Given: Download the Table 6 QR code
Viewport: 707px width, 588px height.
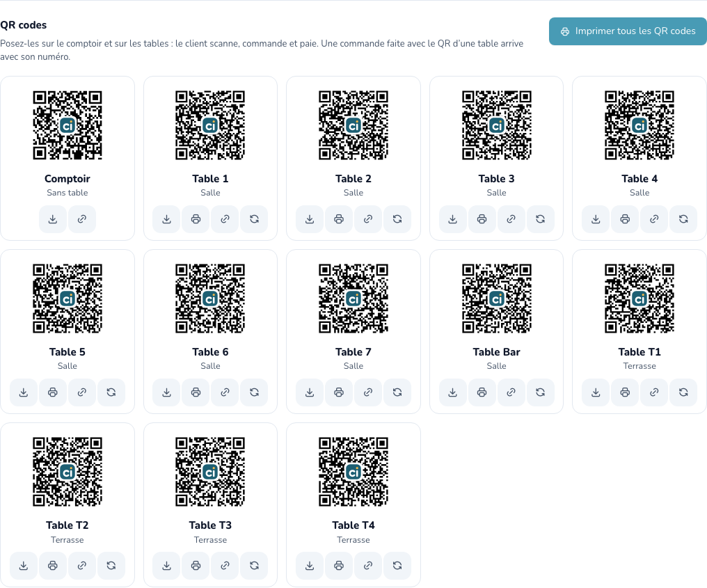Looking at the screenshot, I should click(167, 392).
